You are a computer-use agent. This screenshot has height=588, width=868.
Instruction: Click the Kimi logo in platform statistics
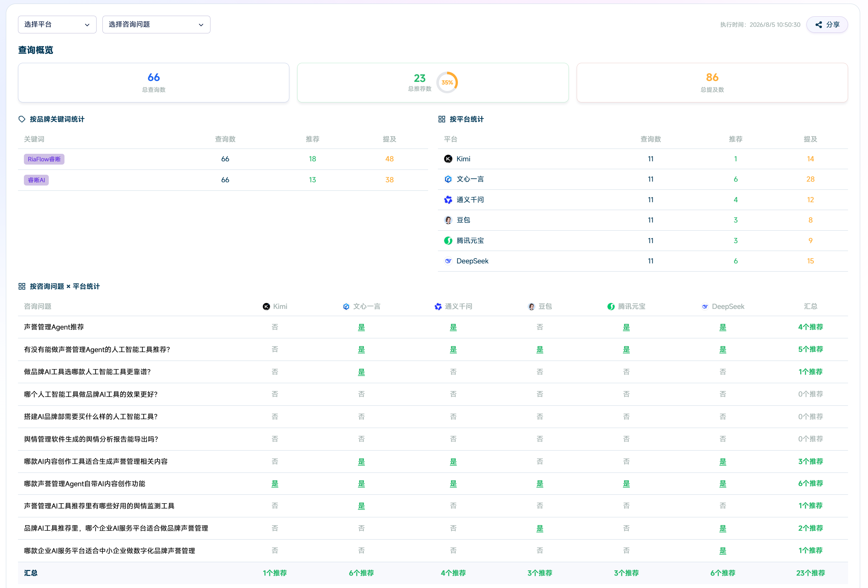pyautogui.click(x=448, y=159)
